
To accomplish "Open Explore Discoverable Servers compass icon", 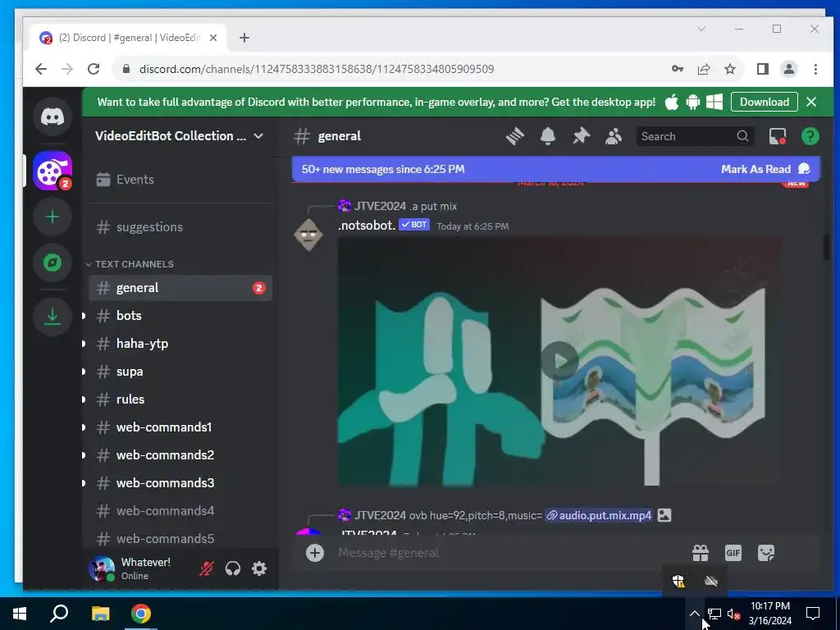I will (52, 262).
